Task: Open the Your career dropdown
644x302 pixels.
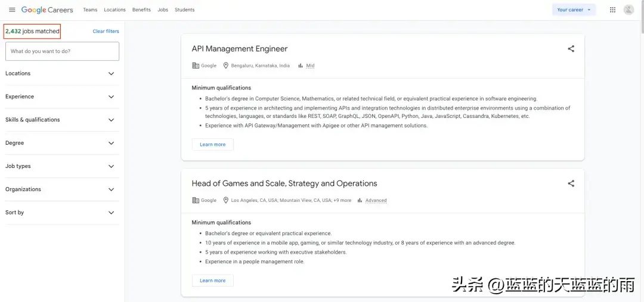Action: click(x=574, y=10)
